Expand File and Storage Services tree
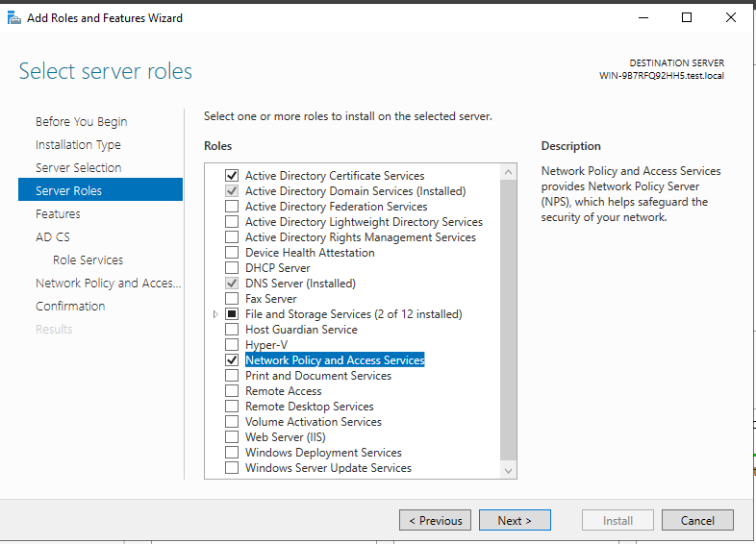This screenshot has width=756, height=544. coord(215,314)
